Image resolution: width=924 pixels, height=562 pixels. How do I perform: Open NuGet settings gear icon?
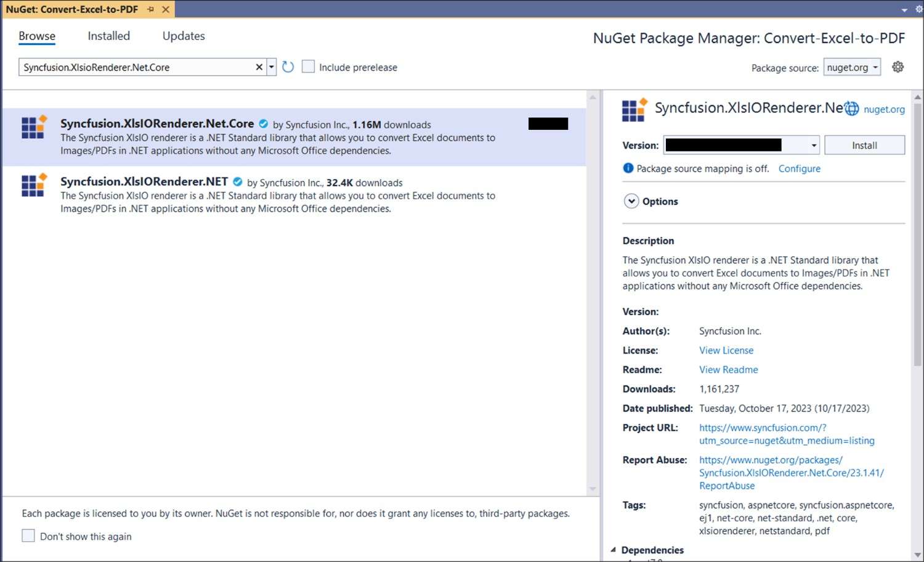point(898,67)
